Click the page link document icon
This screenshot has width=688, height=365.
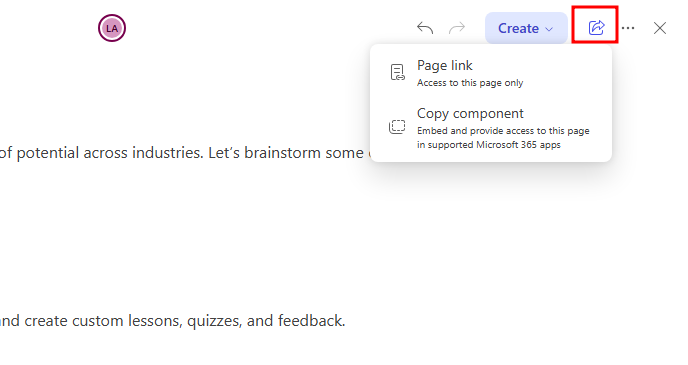pos(398,72)
